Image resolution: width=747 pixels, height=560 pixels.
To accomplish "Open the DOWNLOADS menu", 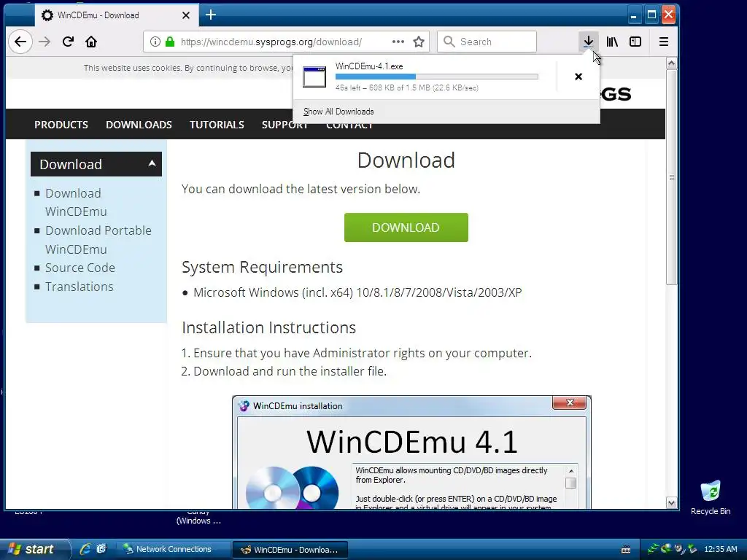I will click(x=139, y=125).
